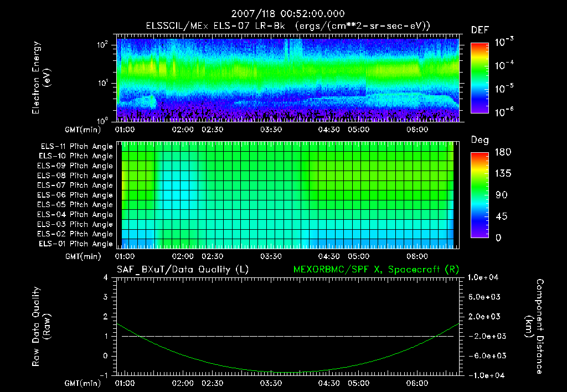The image size is (567, 392).
Task: Click the pitch angle grid plot
Action: pos(288,195)
